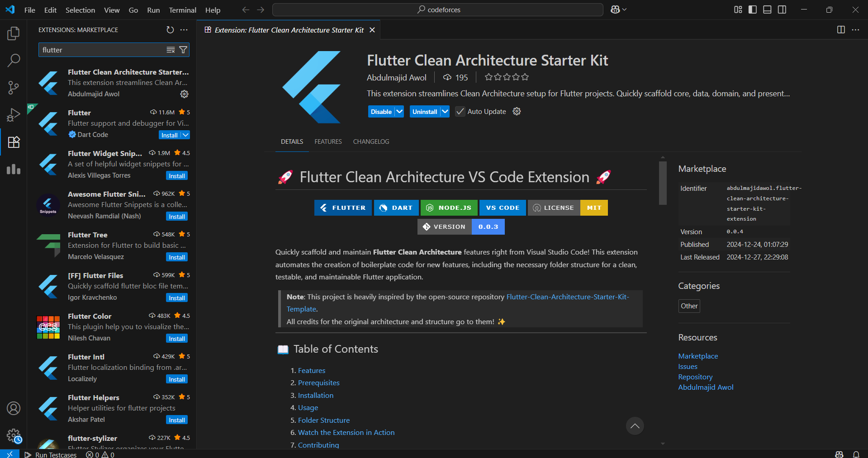
Task: Click the codeforces command center search box
Action: [438, 9]
